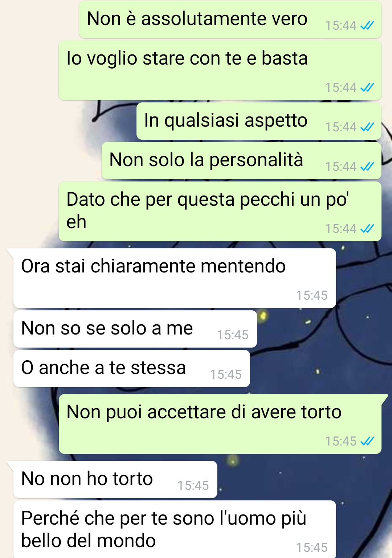Select the 'O anche a te stessa' bubble
The width and height of the screenshot is (392, 558).
coord(131,369)
